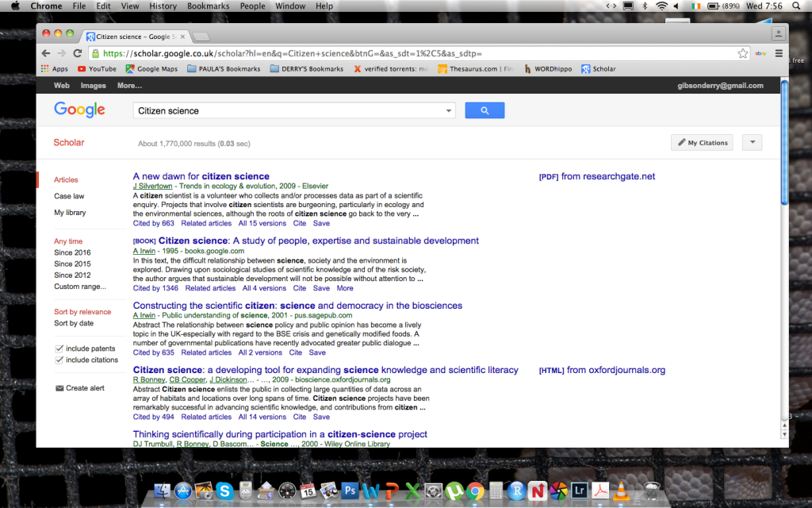Screen dimensions: 812x508
Task: Open the dropdown next to My Citations
Action: [x=752, y=143]
